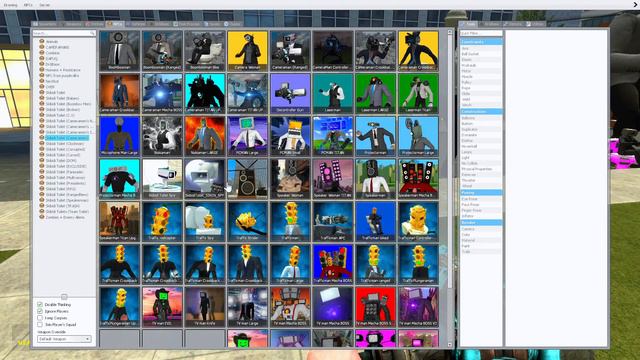Spawn the Laserman Titan NPC
The height and width of the screenshot is (360, 640).
(x=418, y=93)
